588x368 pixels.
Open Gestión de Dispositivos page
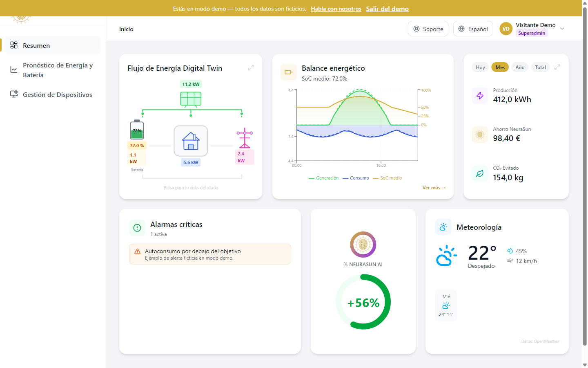[x=53, y=94]
